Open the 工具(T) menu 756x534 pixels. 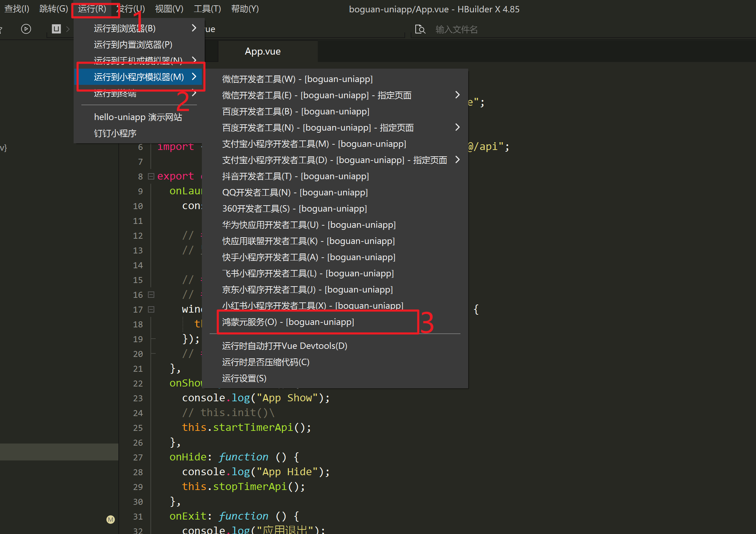(207, 9)
